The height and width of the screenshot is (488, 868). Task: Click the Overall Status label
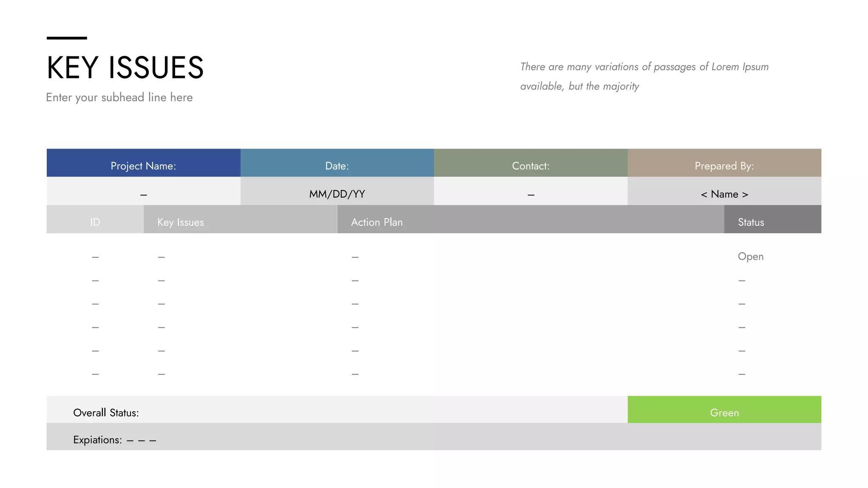[x=106, y=413]
